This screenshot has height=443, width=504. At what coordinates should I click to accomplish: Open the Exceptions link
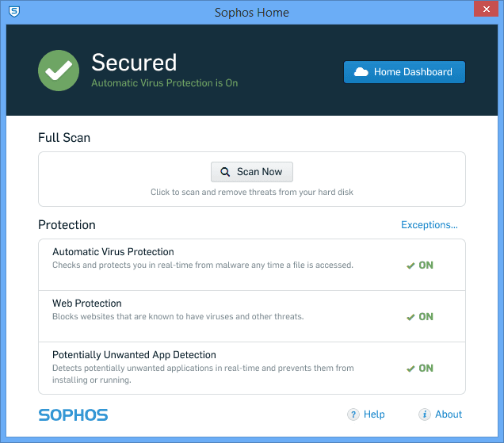(x=429, y=225)
